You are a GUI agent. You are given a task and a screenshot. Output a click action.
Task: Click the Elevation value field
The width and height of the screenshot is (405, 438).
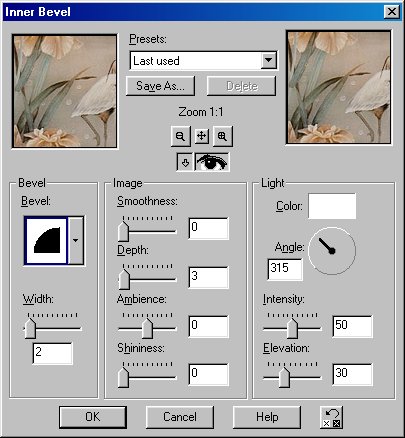point(352,375)
